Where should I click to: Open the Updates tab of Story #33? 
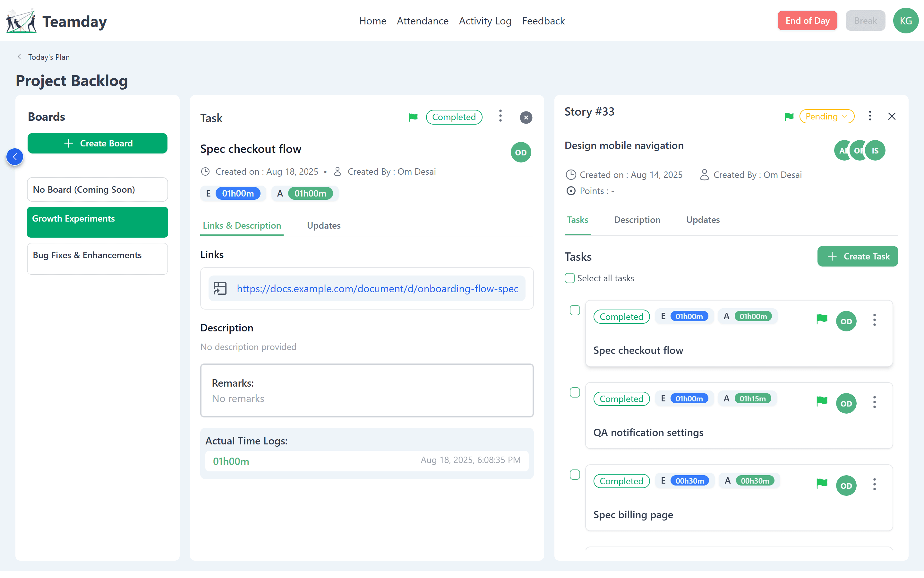click(703, 220)
